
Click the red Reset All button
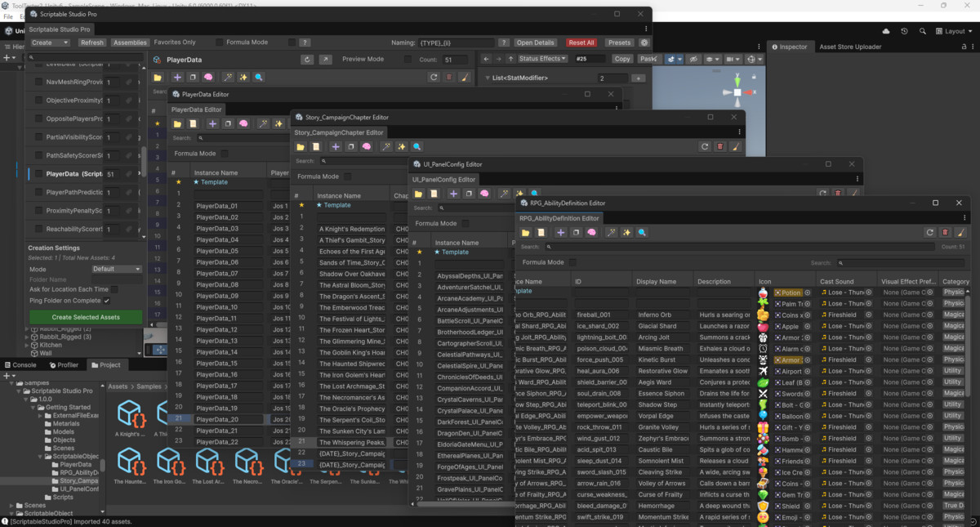point(581,42)
